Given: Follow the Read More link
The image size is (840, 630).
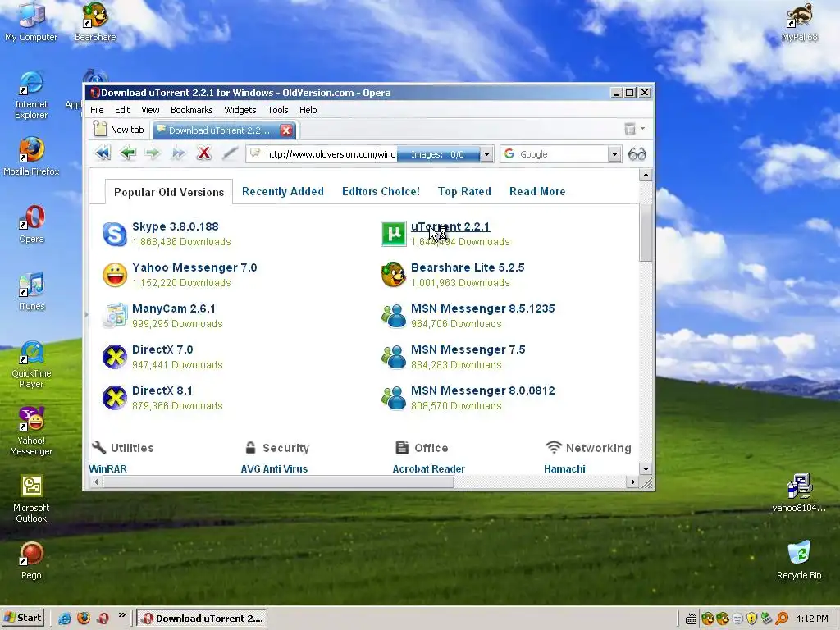Looking at the screenshot, I should [537, 191].
